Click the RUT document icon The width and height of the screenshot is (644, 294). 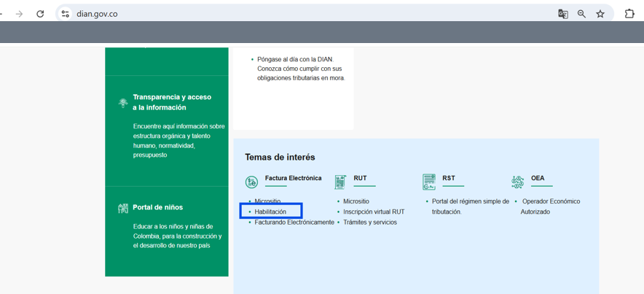339,182
